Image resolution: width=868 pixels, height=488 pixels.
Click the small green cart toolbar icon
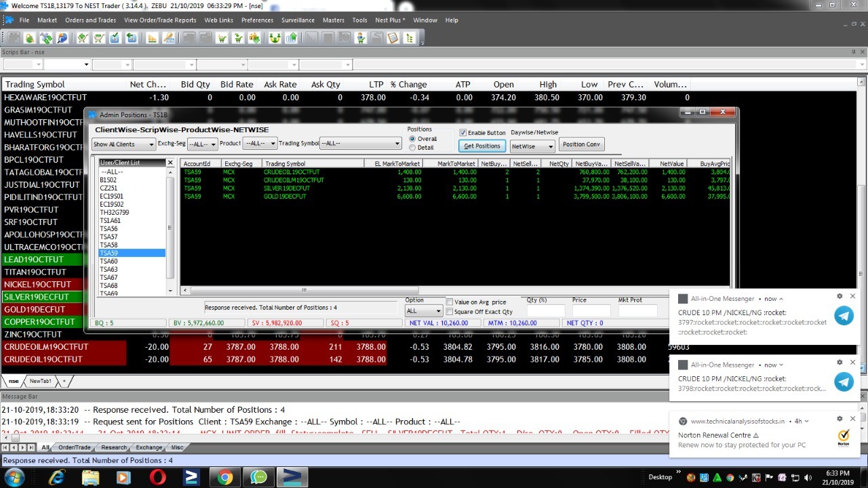click(x=222, y=38)
